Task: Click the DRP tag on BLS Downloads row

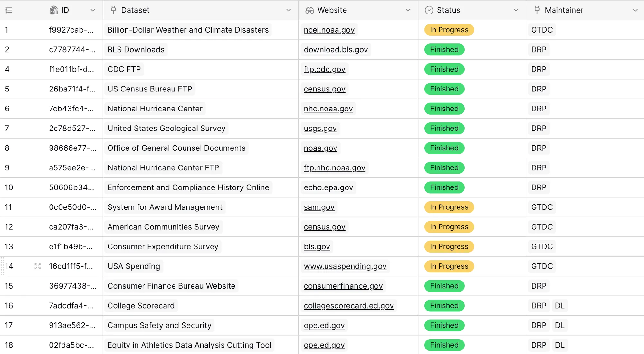Action: 539,50
